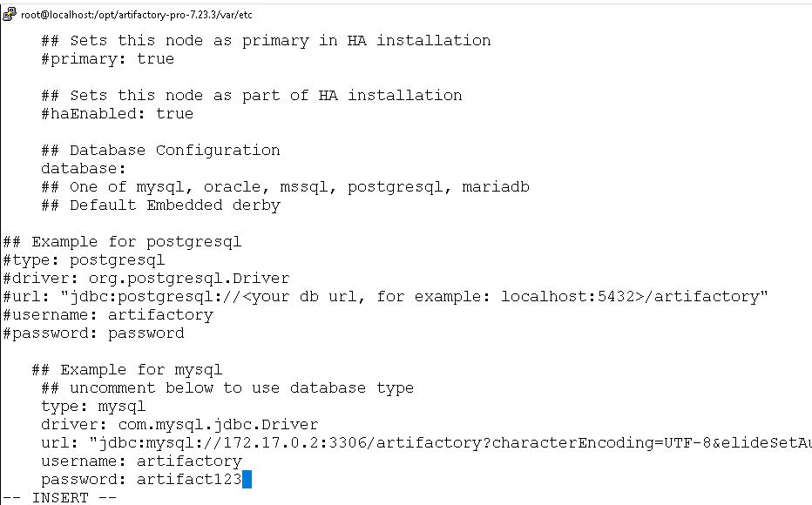Click 'username: artifactory' uncommented line
The height and width of the screenshot is (505, 812).
click(141, 461)
